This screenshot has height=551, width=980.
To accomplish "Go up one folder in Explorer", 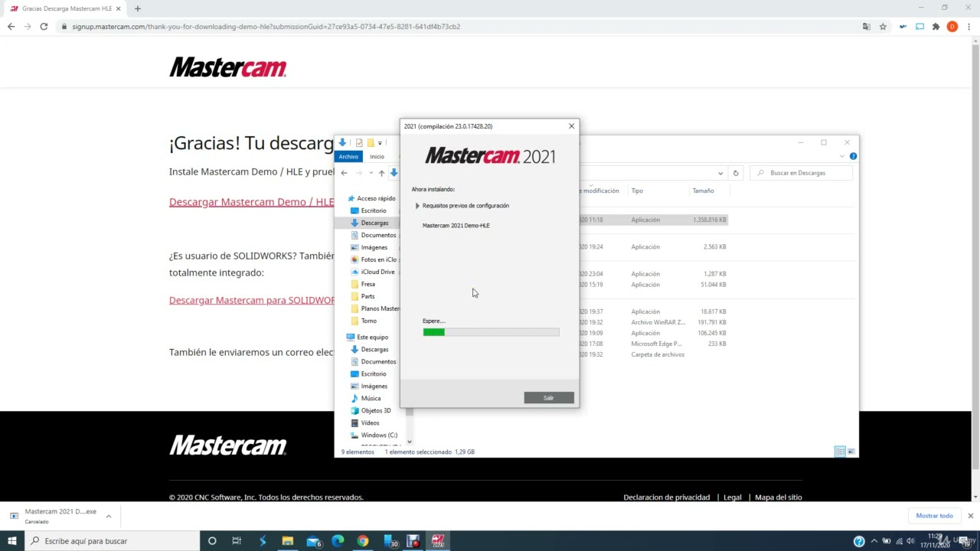I will 381,173.
